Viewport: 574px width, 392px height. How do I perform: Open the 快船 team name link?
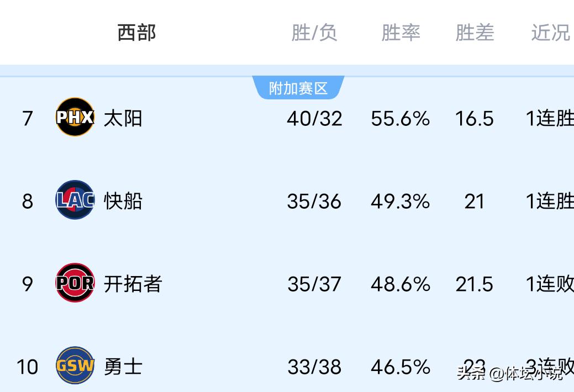point(123,201)
